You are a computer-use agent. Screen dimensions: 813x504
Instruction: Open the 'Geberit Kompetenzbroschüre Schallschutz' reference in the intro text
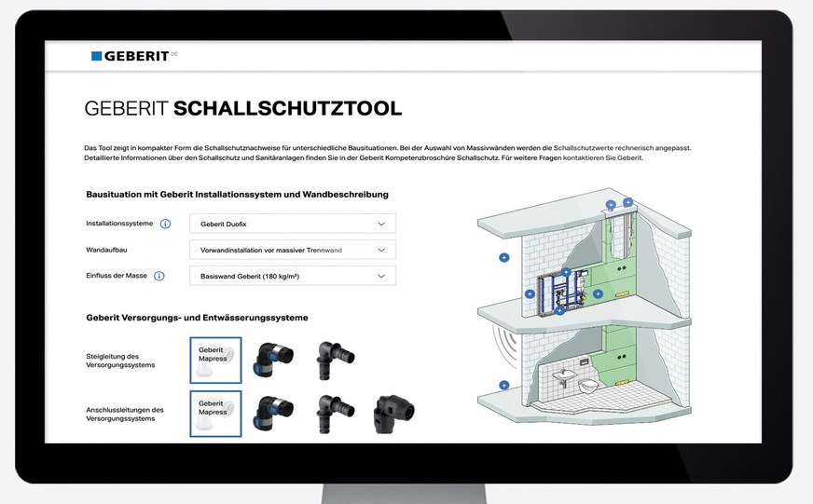pyautogui.click(x=429, y=158)
